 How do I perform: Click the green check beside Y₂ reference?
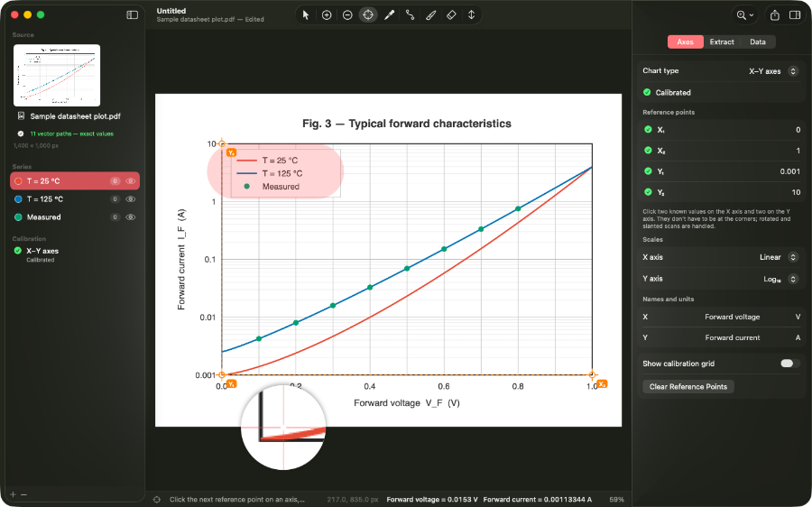tap(647, 191)
